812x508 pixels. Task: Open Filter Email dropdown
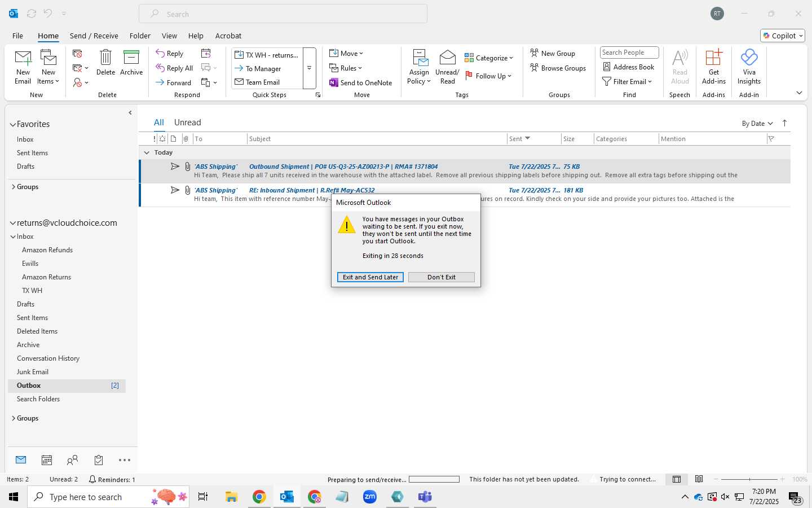point(627,81)
